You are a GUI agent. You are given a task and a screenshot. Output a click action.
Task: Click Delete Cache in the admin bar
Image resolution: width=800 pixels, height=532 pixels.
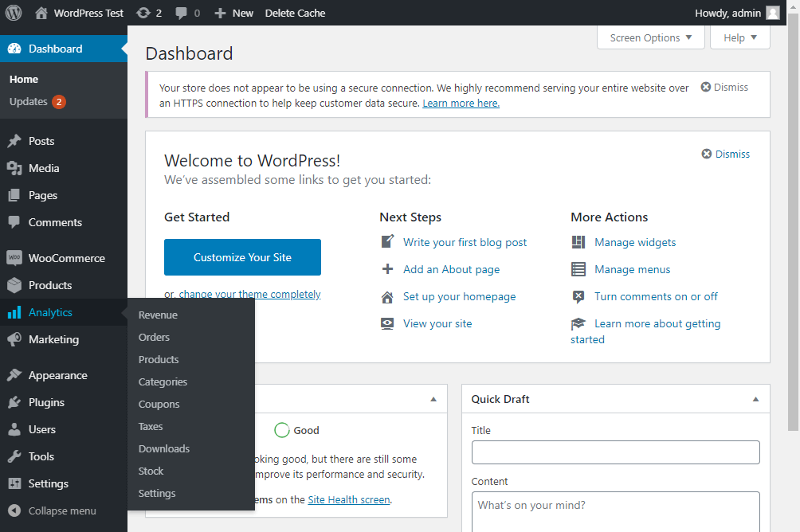[x=295, y=13]
